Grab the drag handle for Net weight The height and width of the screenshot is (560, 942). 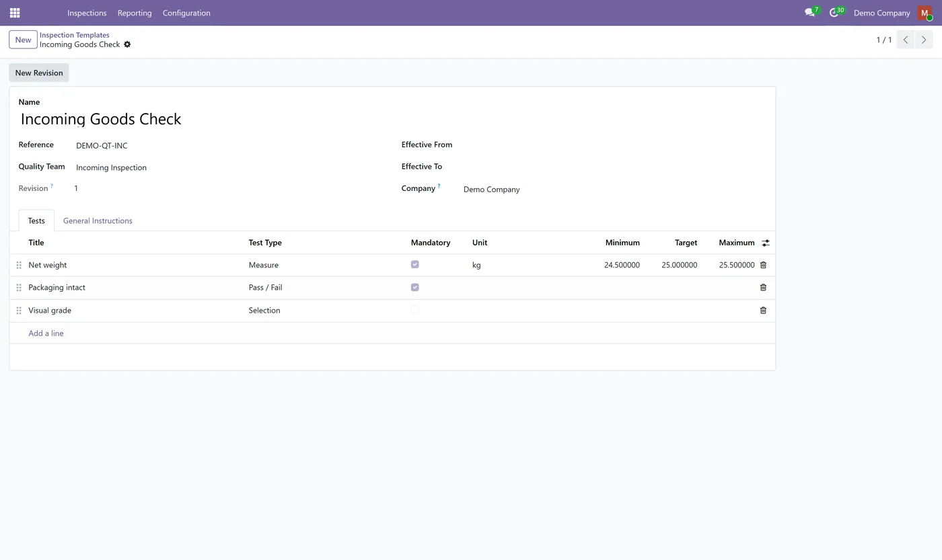(19, 266)
